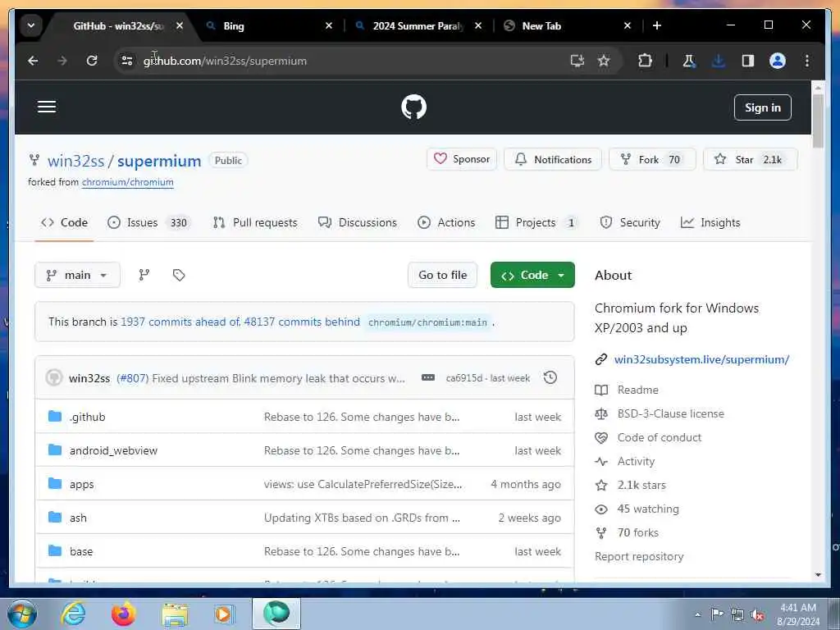Screen dimensions: 840x630
Task: Open the browser three-dot menu
Action: (x=807, y=61)
